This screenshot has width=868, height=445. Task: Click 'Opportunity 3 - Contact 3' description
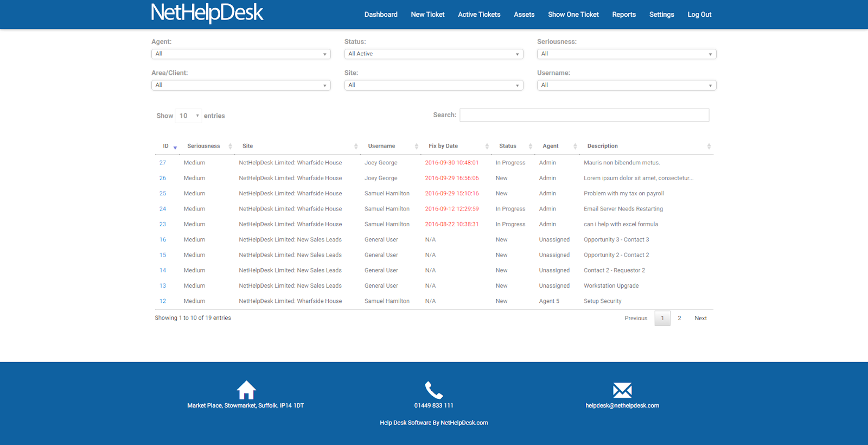click(x=616, y=239)
